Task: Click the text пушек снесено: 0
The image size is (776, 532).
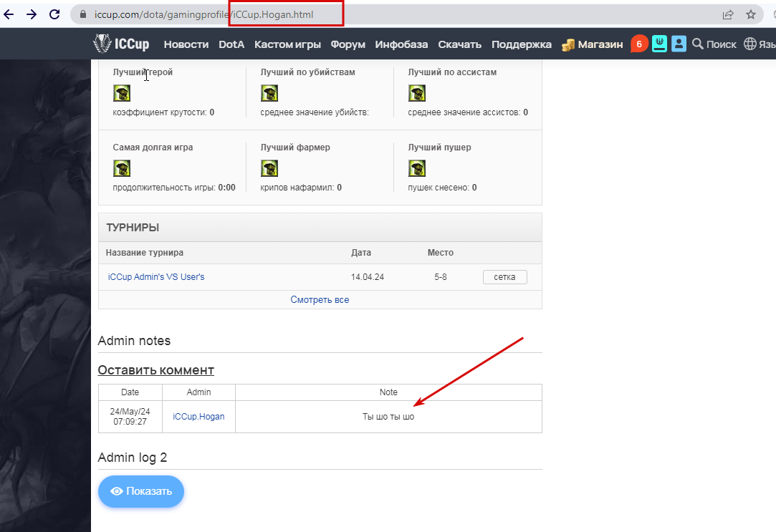Action: click(442, 188)
